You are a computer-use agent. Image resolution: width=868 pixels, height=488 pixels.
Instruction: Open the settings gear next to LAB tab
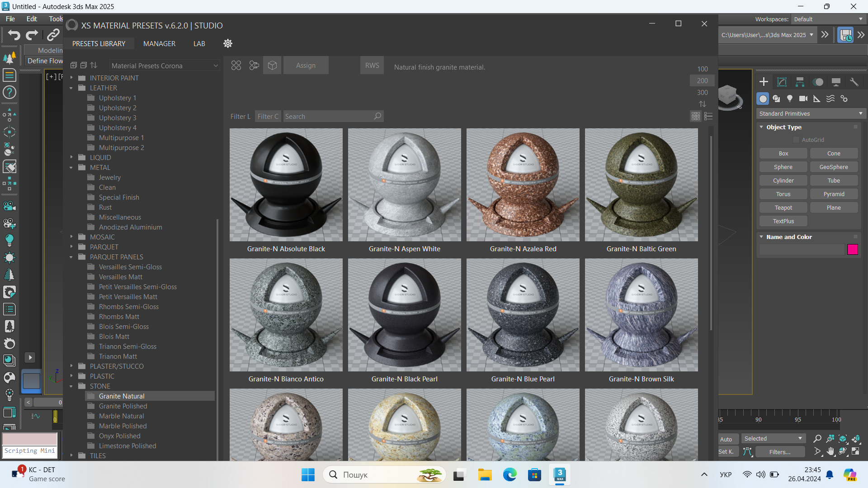point(228,43)
